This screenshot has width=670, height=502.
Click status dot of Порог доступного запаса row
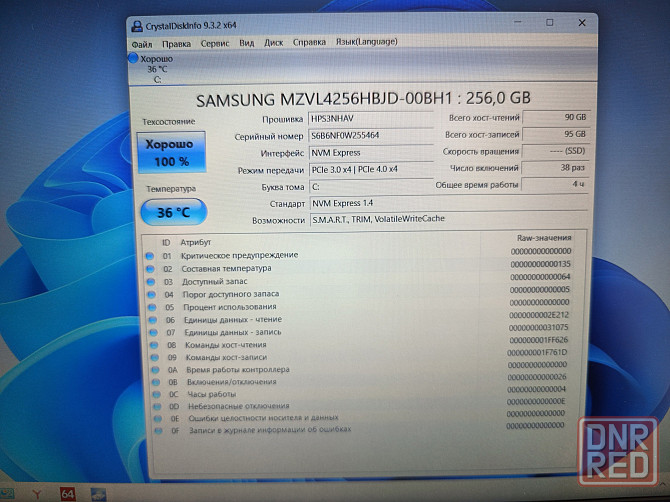pos(151,295)
